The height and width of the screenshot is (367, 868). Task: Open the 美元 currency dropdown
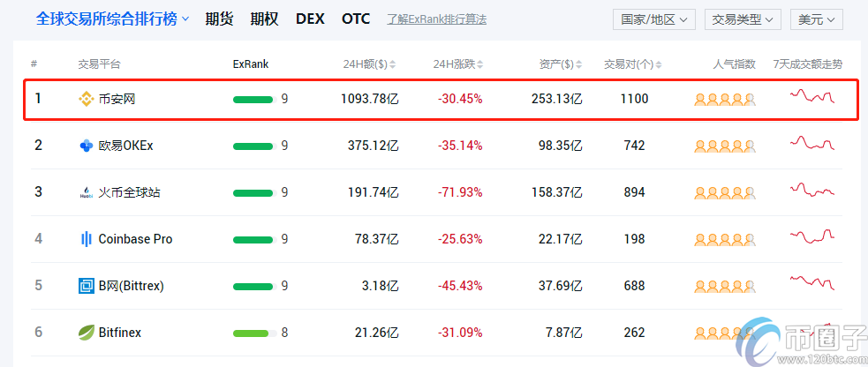pos(816,19)
